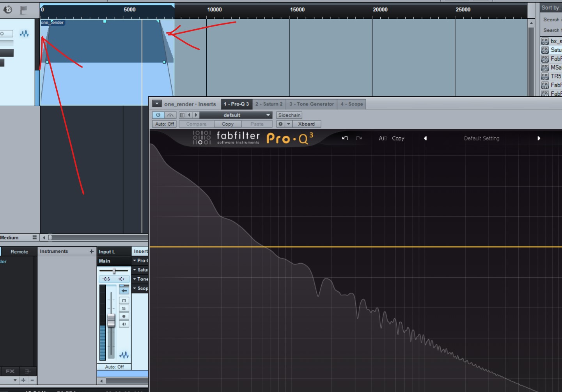This screenshot has width=562, height=392.
Task: Expand the Saturn insert slot arrow
Action: coord(135,270)
